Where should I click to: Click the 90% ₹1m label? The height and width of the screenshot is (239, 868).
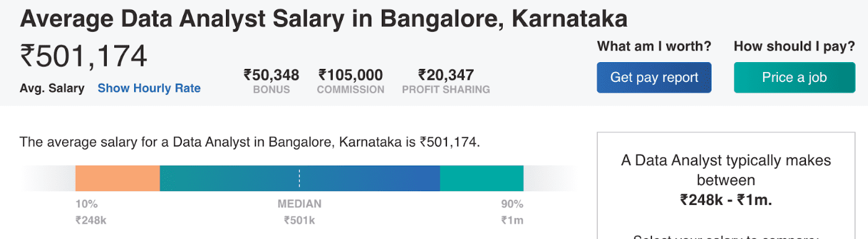512,212
